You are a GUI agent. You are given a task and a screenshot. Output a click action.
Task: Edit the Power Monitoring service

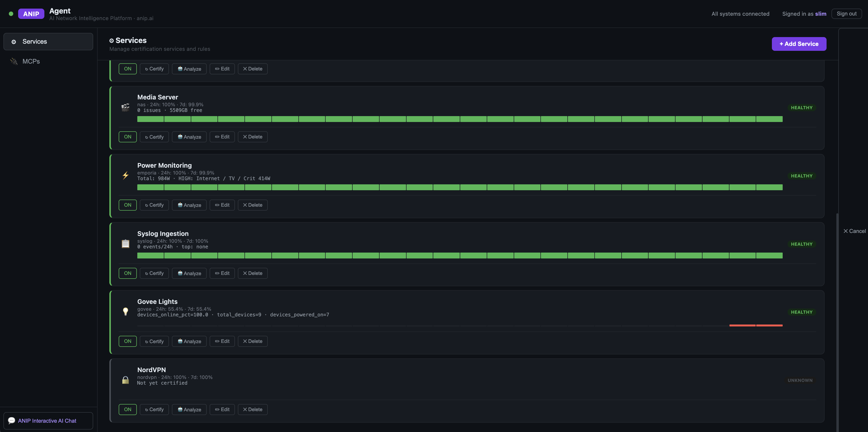pyautogui.click(x=222, y=205)
